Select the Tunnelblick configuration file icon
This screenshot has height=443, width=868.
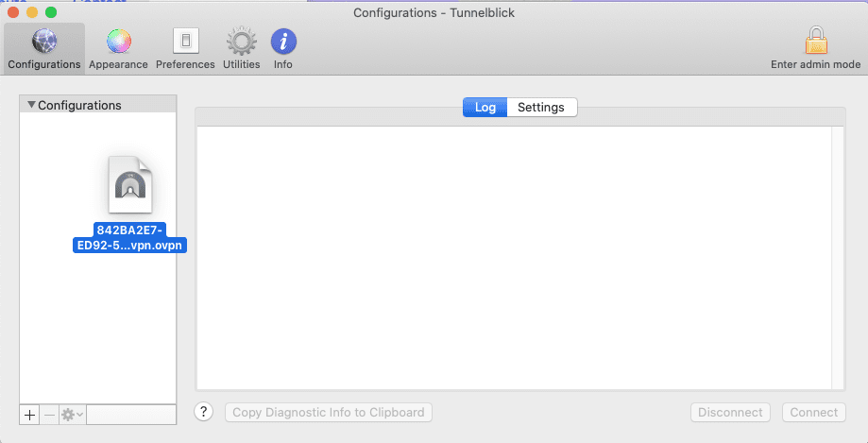click(x=131, y=184)
